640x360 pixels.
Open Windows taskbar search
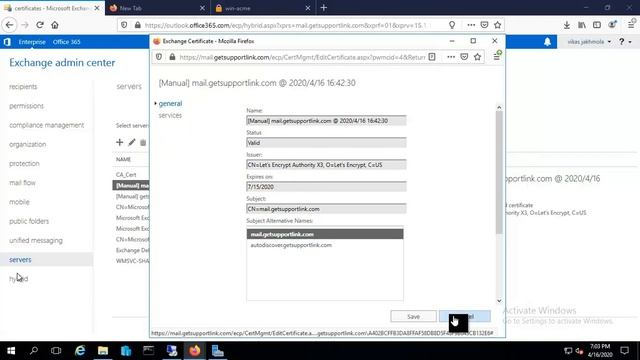coord(34,351)
